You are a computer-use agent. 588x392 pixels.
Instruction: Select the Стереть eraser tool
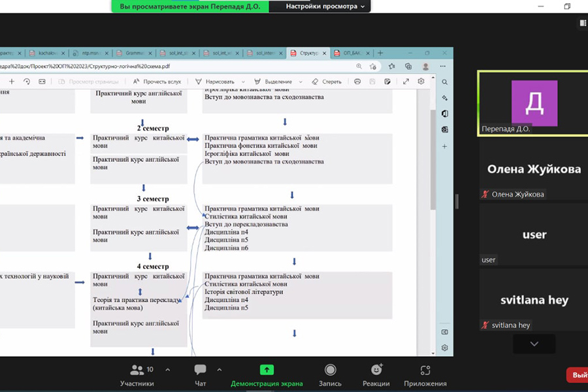pos(327,82)
